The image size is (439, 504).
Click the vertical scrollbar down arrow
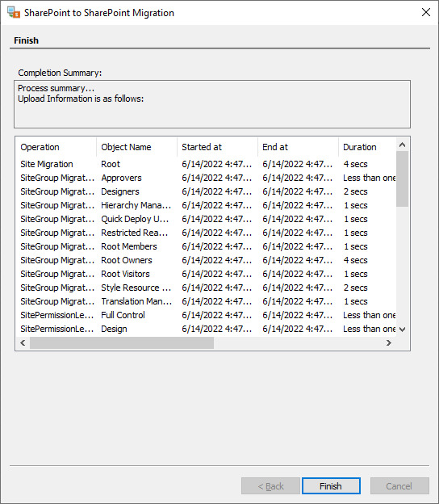click(402, 330)
